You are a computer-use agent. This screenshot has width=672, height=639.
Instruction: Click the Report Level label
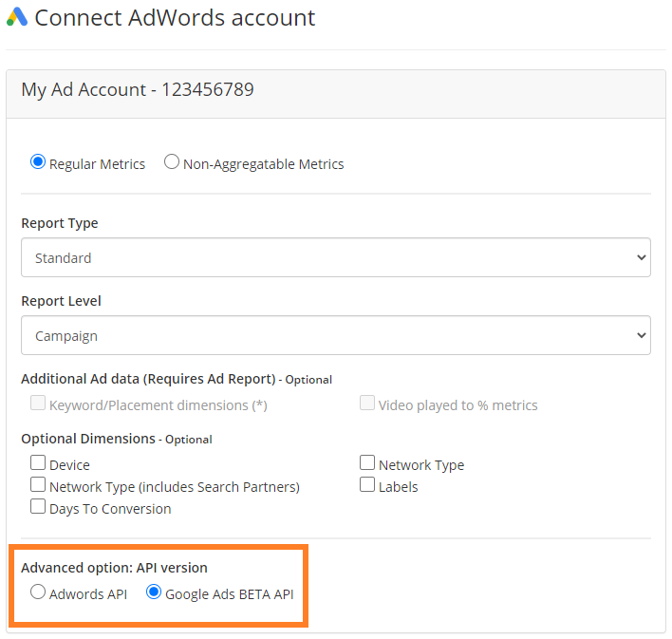point(62,301)
